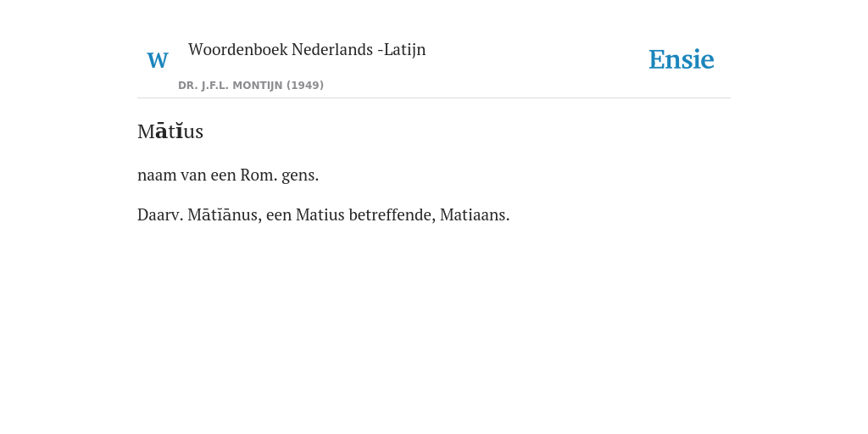Image resolution: width=868 pixels, height=434 pixels.
Task: Click the Mātĭus entry heading
Action: tap(170, 131)
